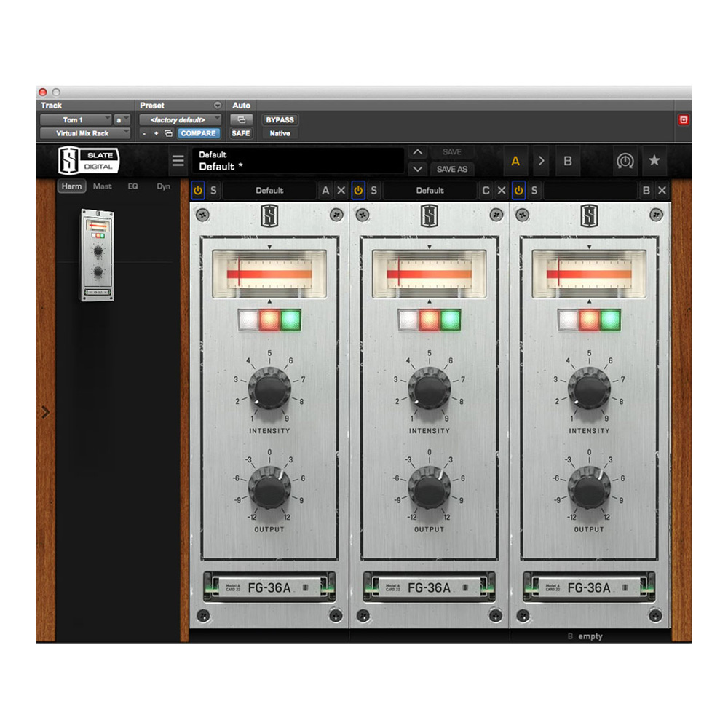Click the preset plus icon
728x728 pixels.
156,133
